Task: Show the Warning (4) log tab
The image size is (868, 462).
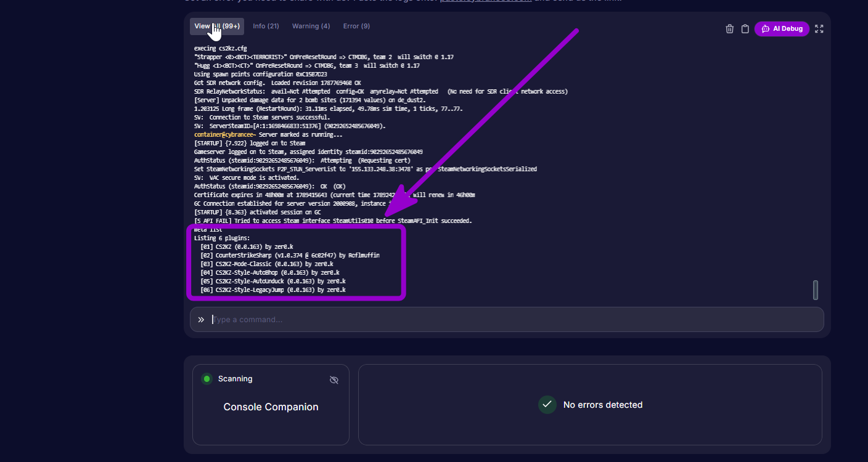Action: click(311, 26)
